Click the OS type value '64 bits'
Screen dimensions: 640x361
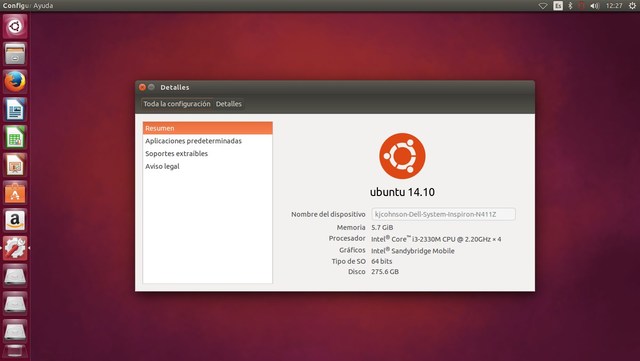[382, 261]
